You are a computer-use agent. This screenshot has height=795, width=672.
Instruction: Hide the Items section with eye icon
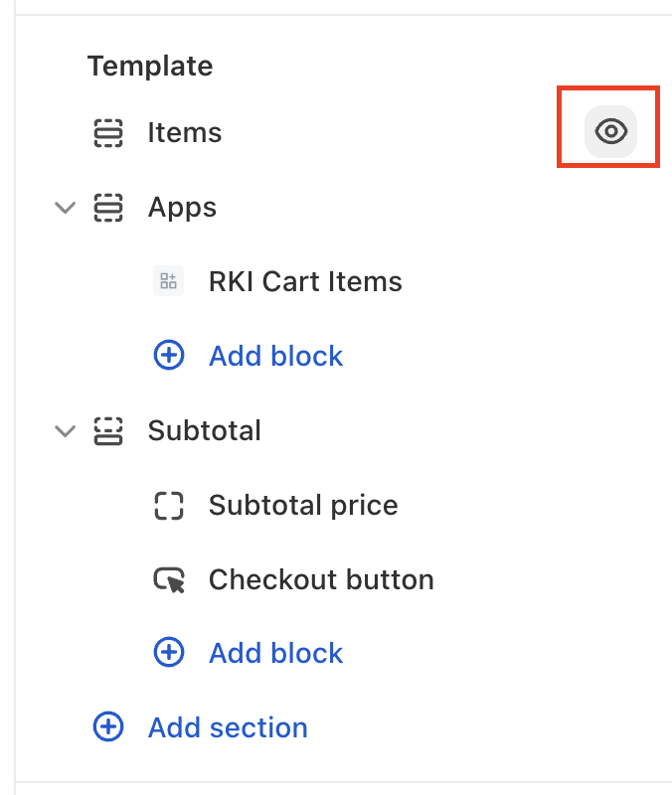click(610, 131)
